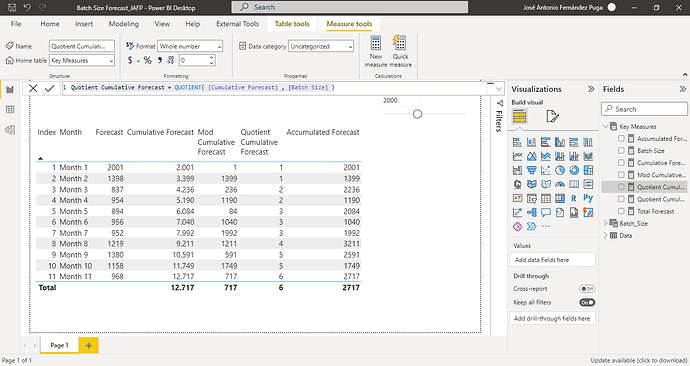
Task: Select the decomposition tree visual
Action: point(532,212)
